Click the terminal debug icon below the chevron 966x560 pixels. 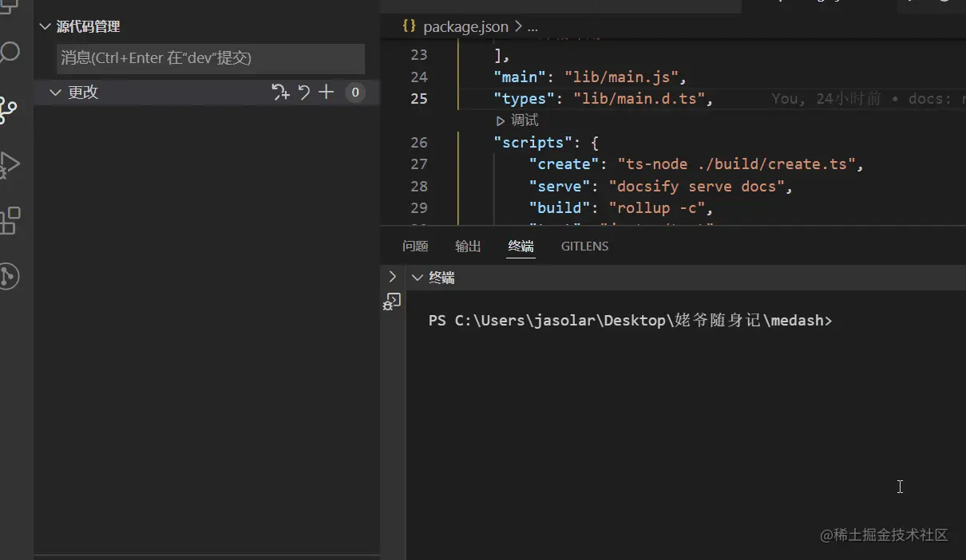point(392,302)
